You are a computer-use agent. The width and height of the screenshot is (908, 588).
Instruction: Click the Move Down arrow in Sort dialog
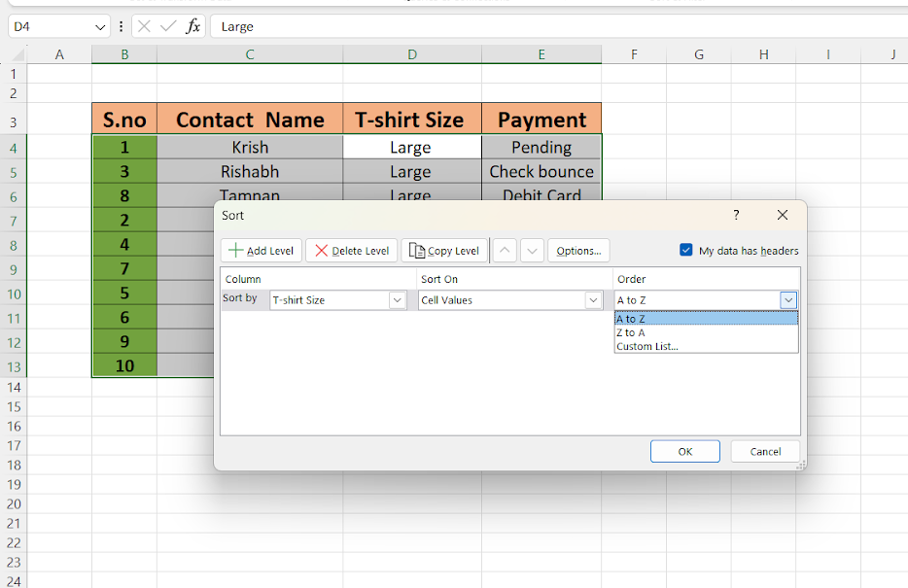[x=532, y=250]
